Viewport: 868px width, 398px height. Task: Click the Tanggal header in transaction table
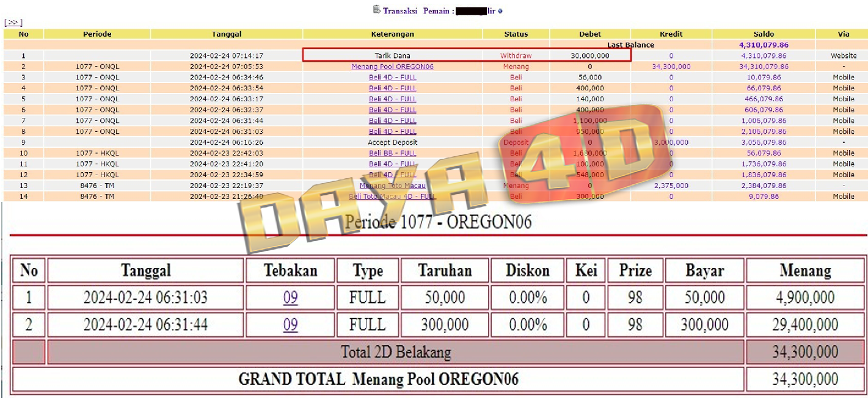[x=226, y=34]
